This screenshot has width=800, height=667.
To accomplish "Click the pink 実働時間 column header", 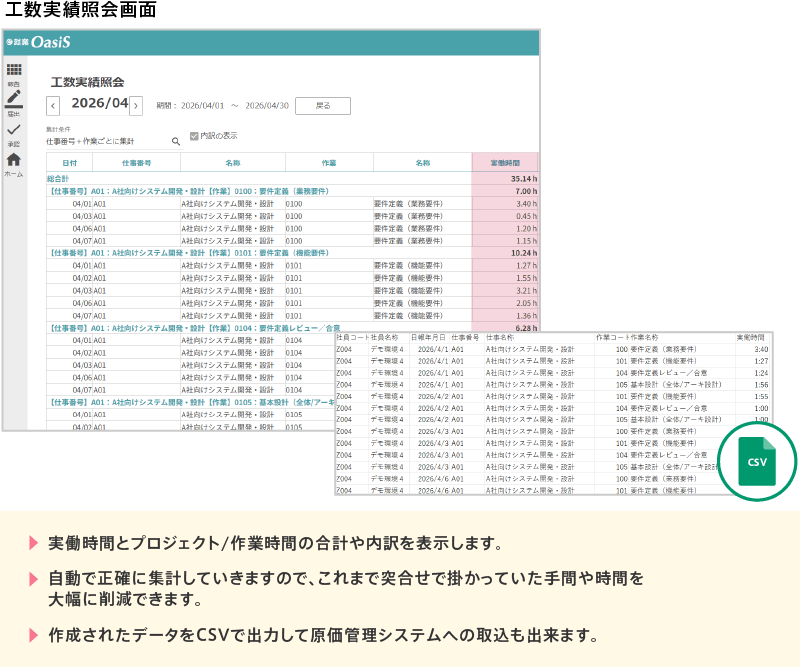I will [505, 163].
